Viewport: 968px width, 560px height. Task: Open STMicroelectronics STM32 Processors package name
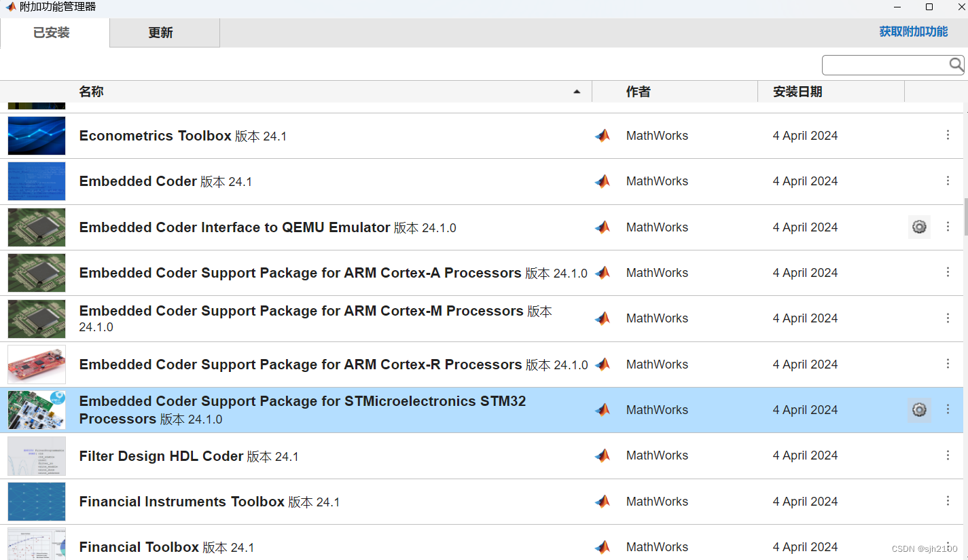click(x=303, y=410)
